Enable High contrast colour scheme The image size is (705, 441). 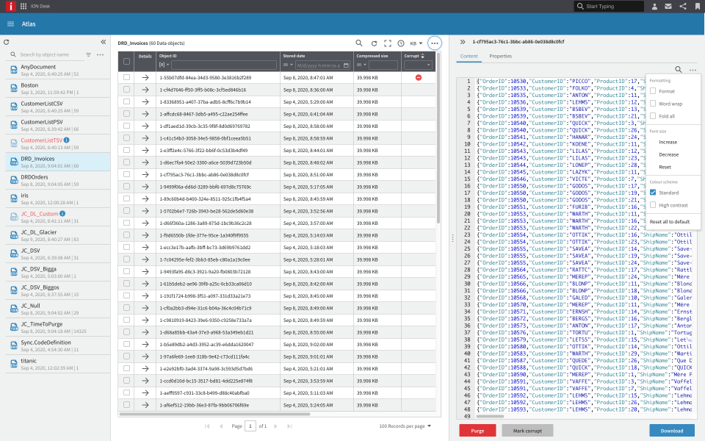pyautogui.click(x=653, y=205)
